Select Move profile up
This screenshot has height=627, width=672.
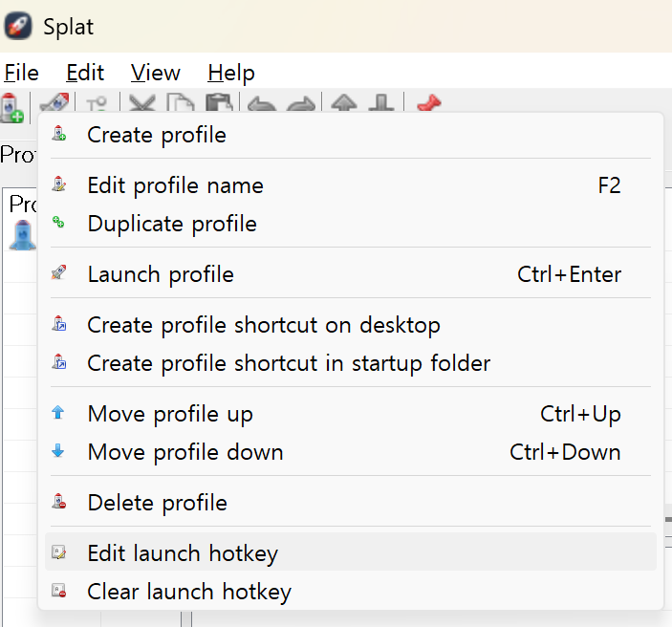click(351, 414)
